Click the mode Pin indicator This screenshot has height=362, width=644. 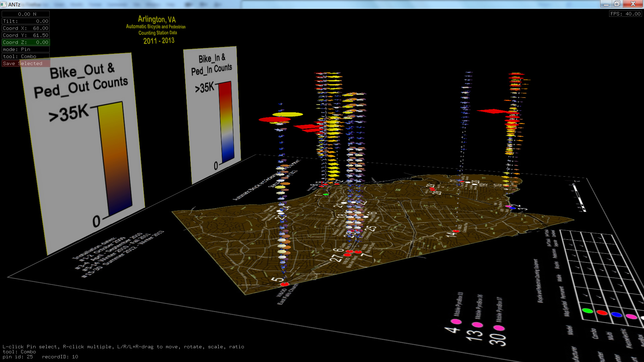(25, 49)
